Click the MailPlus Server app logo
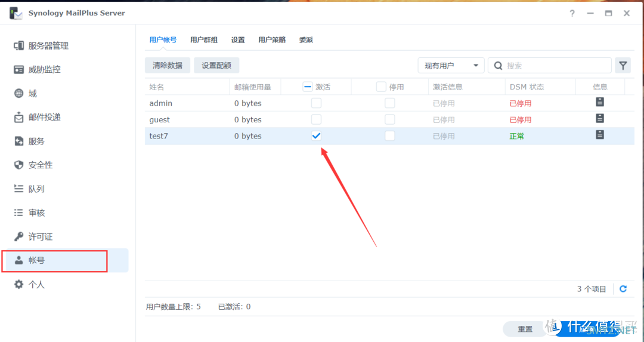 [16, 13]
